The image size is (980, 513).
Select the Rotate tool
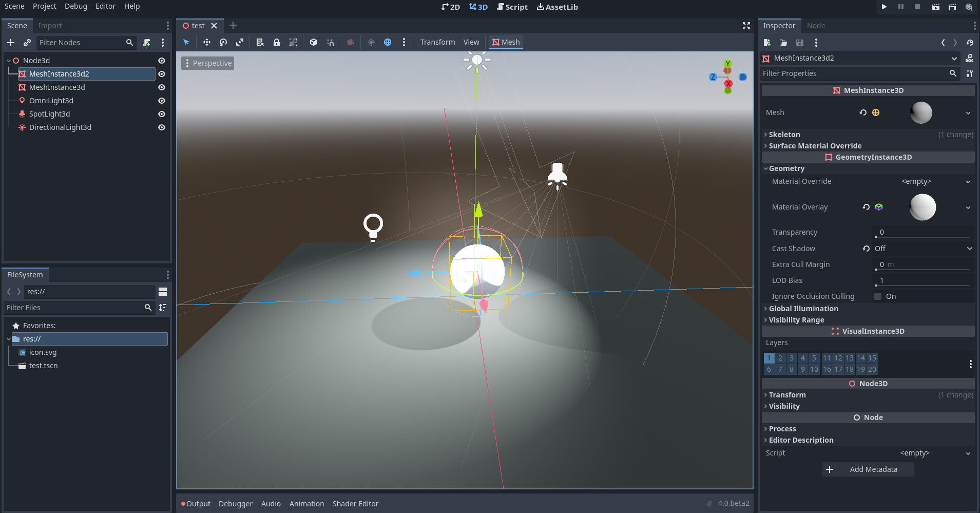tap(223, 42)
